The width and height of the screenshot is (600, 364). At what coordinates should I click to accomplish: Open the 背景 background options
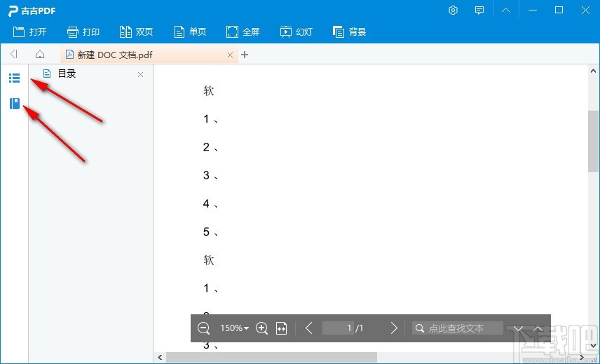pos(349,31)
